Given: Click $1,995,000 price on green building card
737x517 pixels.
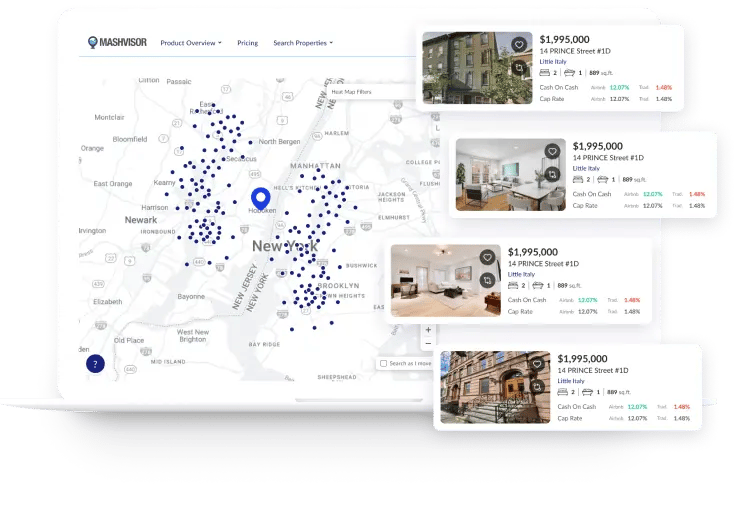Looking at the screenshot, I should point(565,39).
